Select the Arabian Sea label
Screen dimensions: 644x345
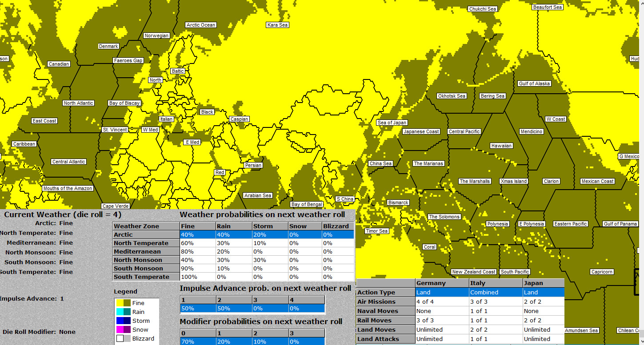tap(258, 195)
